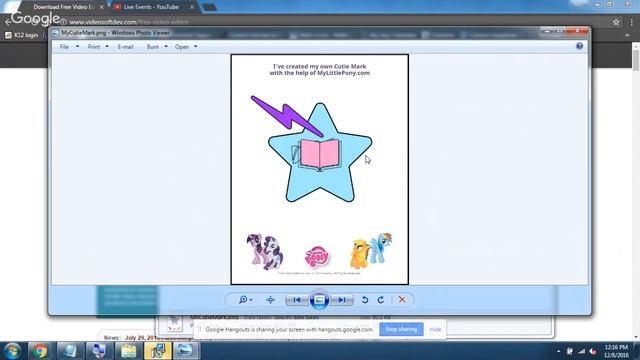640x360 pixels.
Task: Open the Windows Start menu
Action: (x=12, y=351)
